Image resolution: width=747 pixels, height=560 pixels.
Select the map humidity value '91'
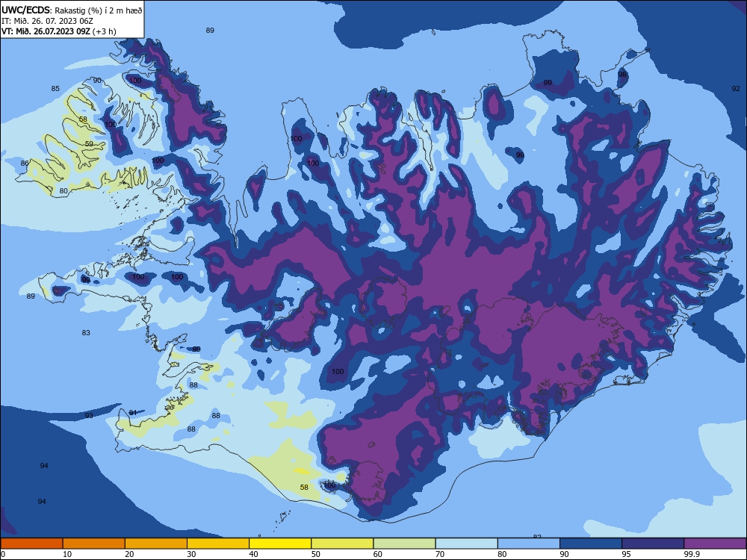[133, 412]
